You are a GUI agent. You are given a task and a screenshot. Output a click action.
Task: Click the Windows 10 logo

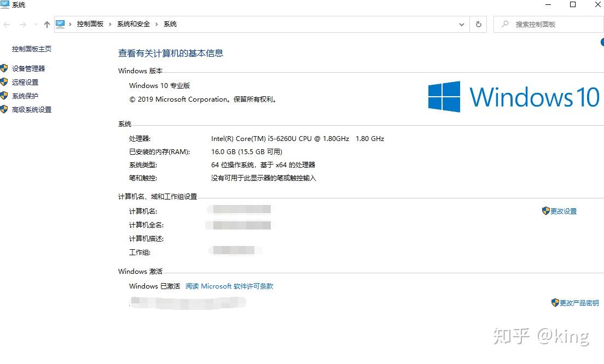514,97
